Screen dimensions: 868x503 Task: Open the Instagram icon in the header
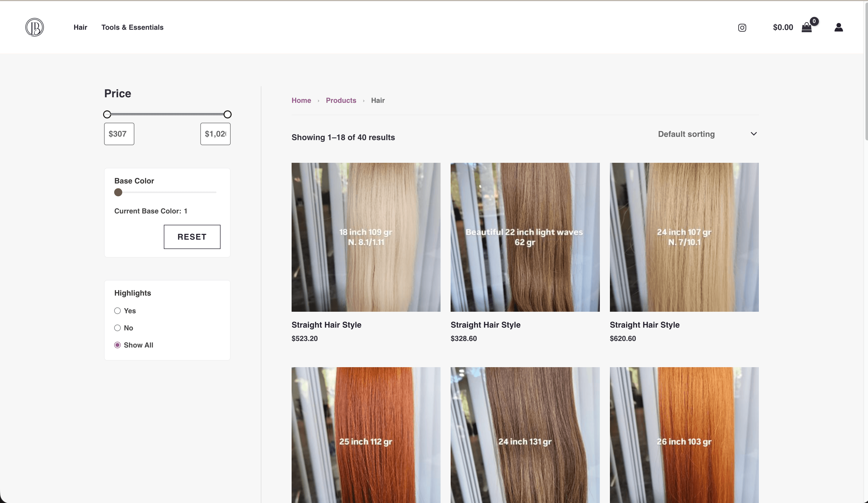tap(742, 27)
